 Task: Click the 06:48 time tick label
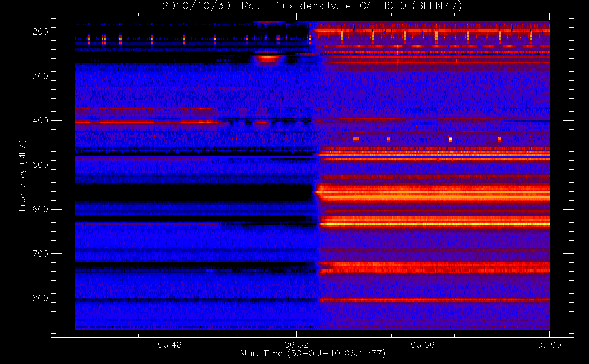[x=170, y=345]
